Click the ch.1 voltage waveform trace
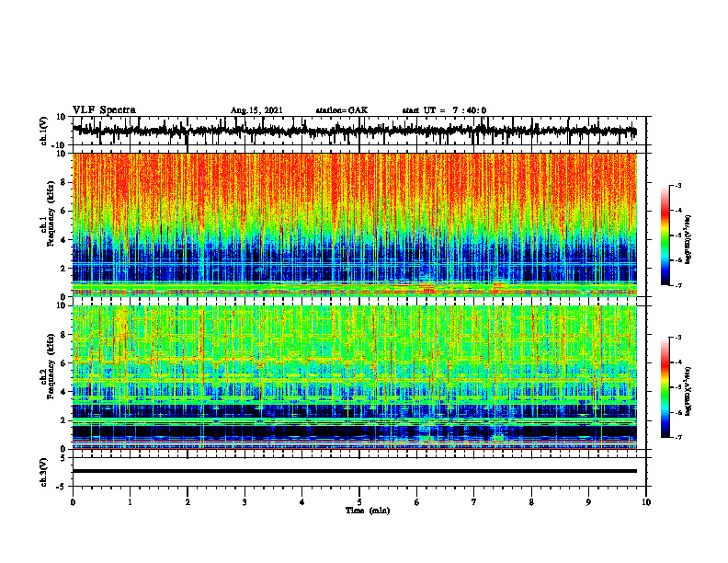 click(354, 131)
